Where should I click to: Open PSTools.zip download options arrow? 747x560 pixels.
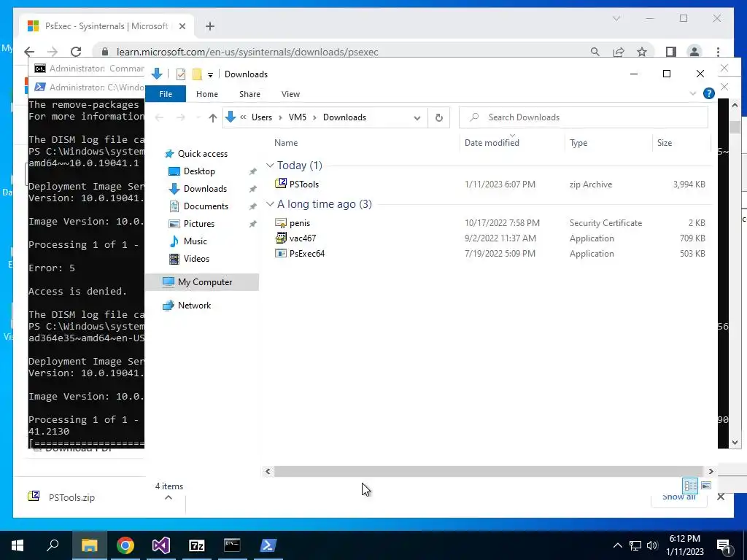click(169, 497)
